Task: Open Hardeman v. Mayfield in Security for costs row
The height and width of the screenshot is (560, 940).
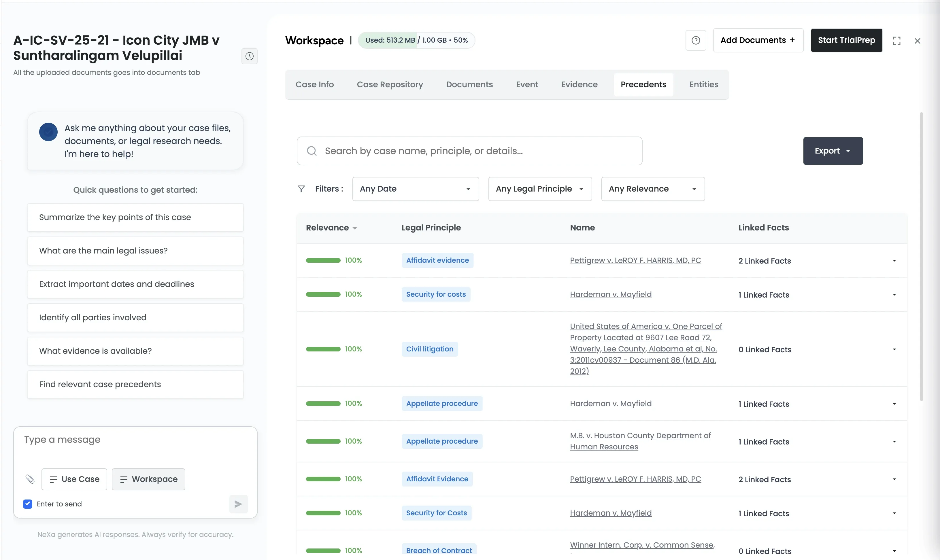Action: pyautogui.click(x=610, y=294)
